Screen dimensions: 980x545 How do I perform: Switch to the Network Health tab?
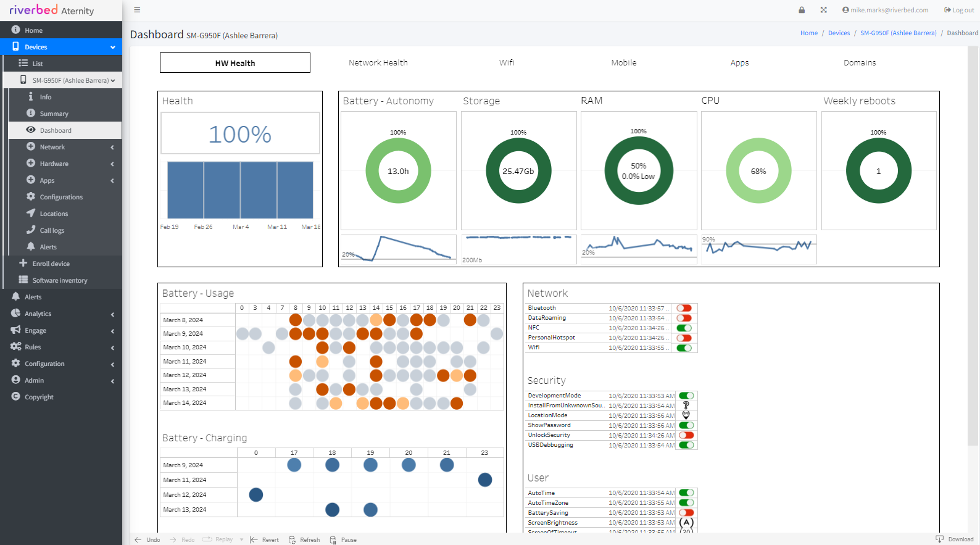[x=378, y=63]
